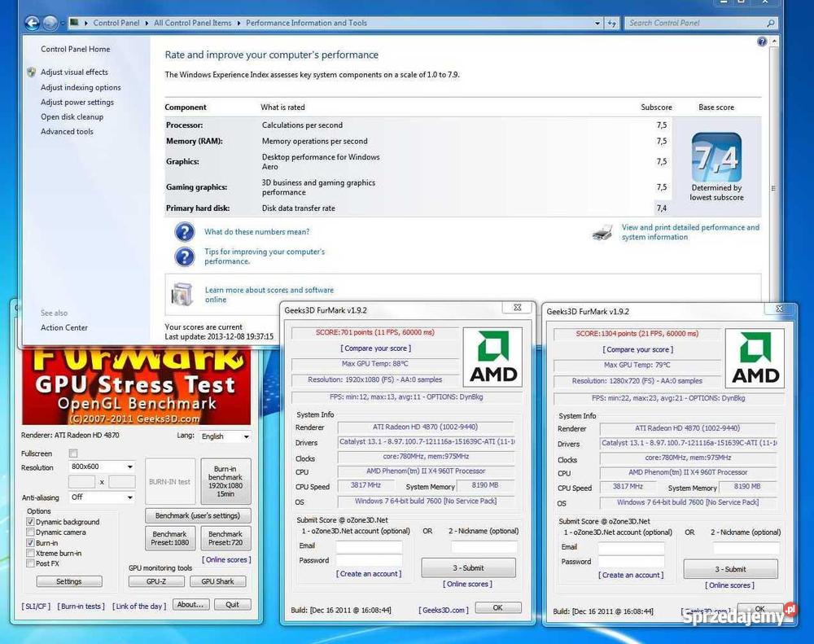814x644 pixels.
Task: Click 'Performance Information and Tools' breadcrumb
Action: pos(306,23)
